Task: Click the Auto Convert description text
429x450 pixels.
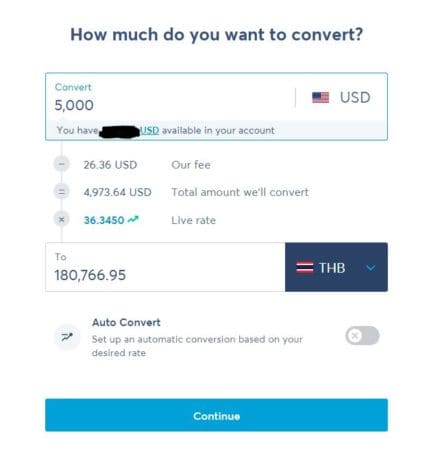Action: (197, 346)
